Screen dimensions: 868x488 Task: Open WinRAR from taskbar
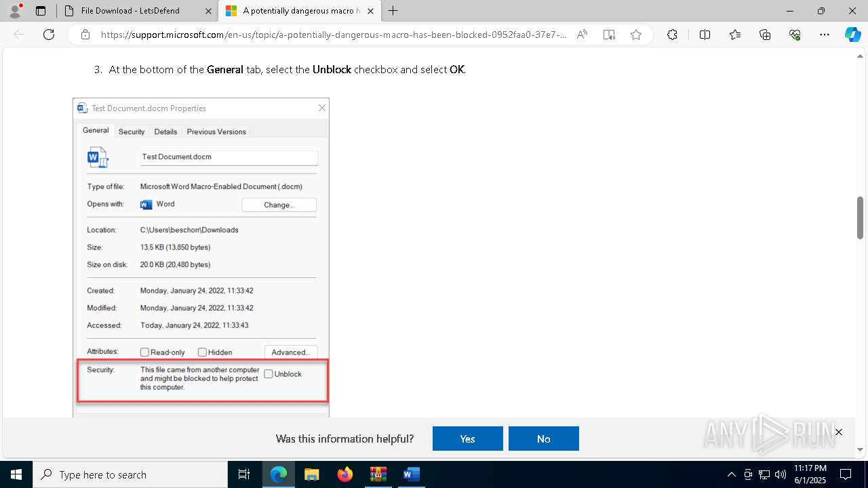pyautogui.click(x=378, y=474)
